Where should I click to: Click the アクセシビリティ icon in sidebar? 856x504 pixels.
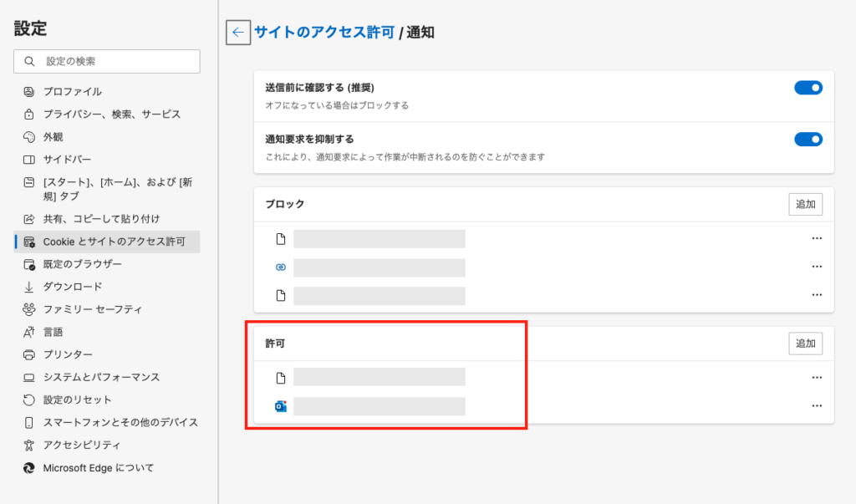click(28, 445)
